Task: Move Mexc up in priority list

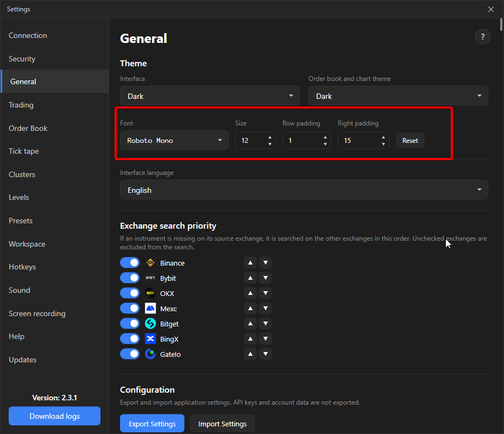Action: [250, 309]
